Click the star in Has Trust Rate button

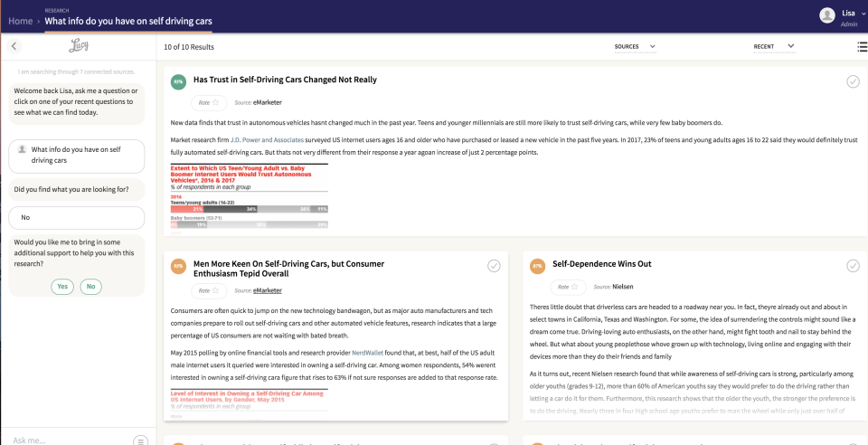pyautogui.click(x=215, y=103)
